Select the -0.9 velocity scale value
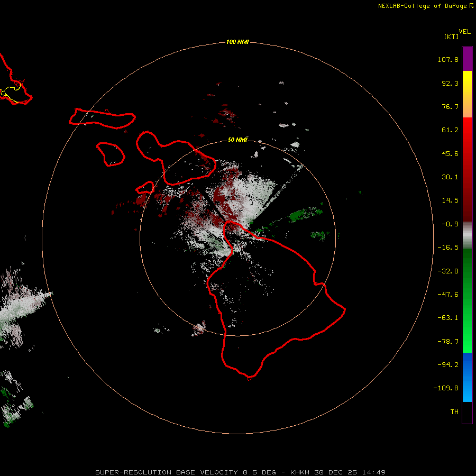This screenshot has width=476, height=476. pyautogui.click(x=450, y=224)
